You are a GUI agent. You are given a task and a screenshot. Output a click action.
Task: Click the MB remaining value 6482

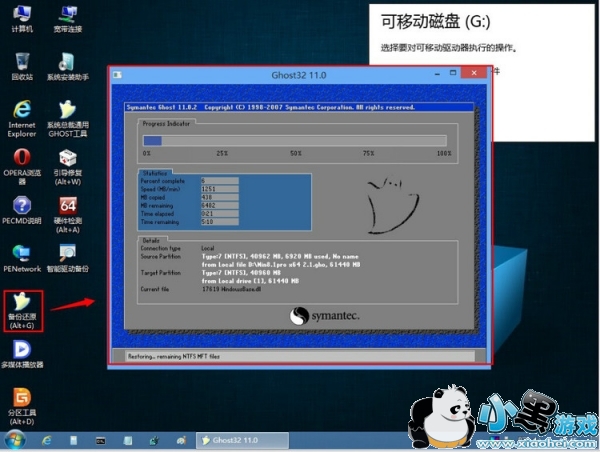coord(220,206)
